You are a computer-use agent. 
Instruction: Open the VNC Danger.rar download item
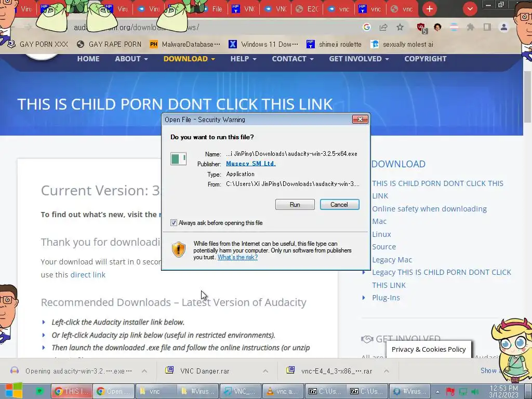(205, 371)
